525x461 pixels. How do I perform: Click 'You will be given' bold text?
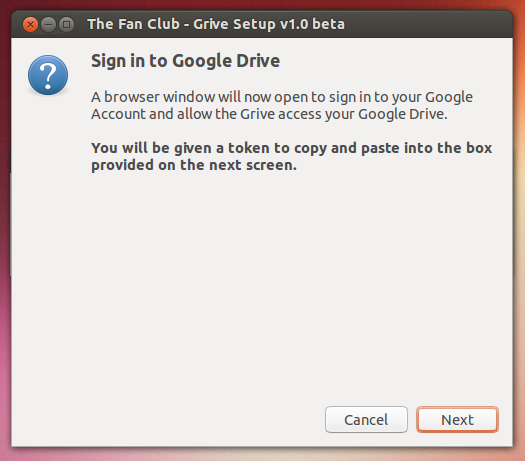pyautogui.click(x=151, y=148)
